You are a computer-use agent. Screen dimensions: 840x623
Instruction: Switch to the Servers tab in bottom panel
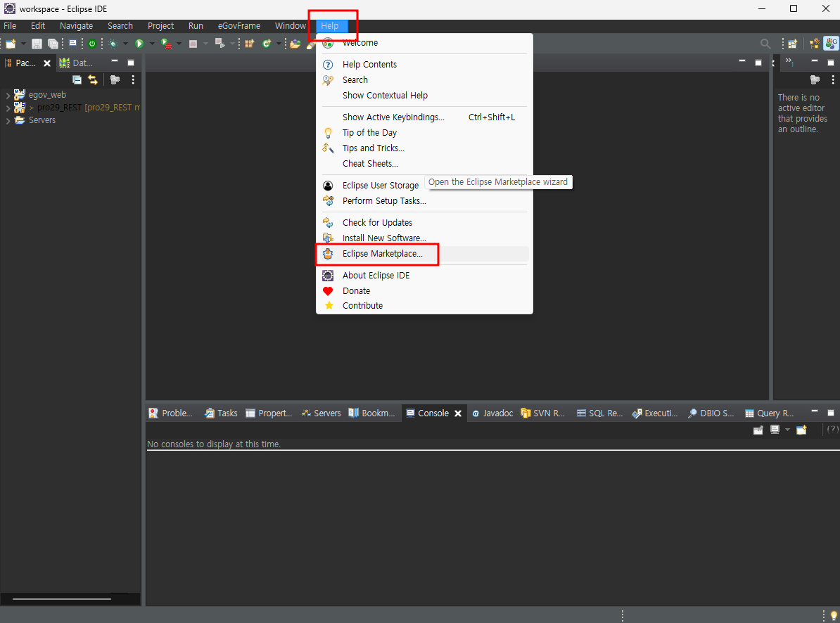(321, 413)
